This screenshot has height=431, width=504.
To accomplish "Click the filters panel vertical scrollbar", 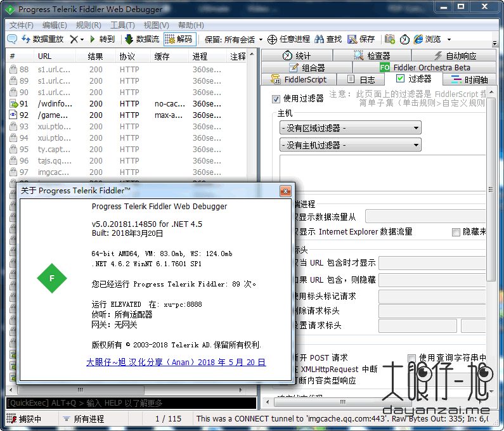I will [491, 190].
